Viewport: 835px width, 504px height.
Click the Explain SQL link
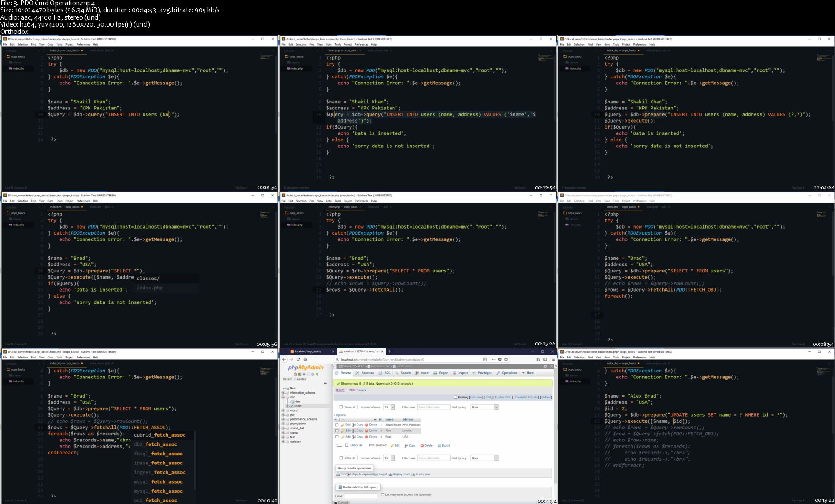tap(503, 397)
